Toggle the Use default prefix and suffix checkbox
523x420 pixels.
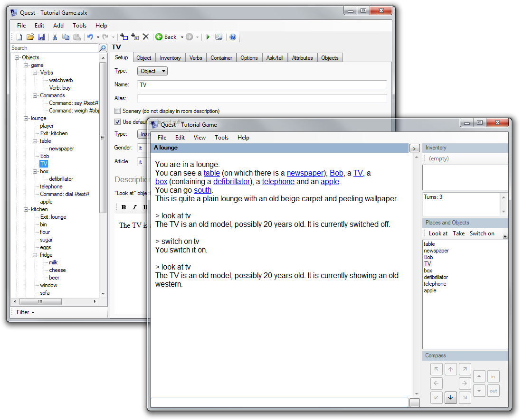click(117, 121)
